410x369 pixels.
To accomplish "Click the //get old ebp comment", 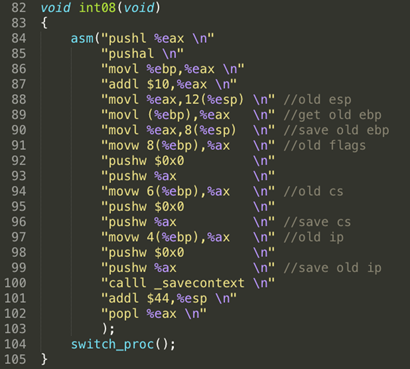I will 332,115.
